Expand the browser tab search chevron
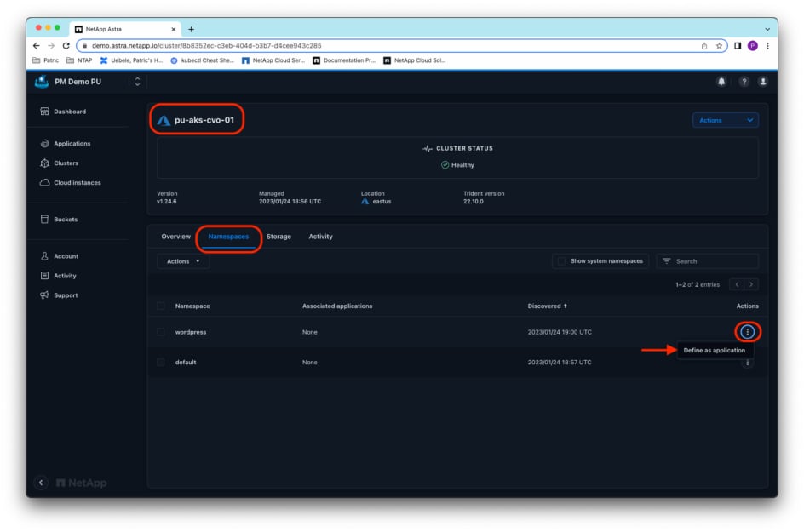 [x=767, y=29]
